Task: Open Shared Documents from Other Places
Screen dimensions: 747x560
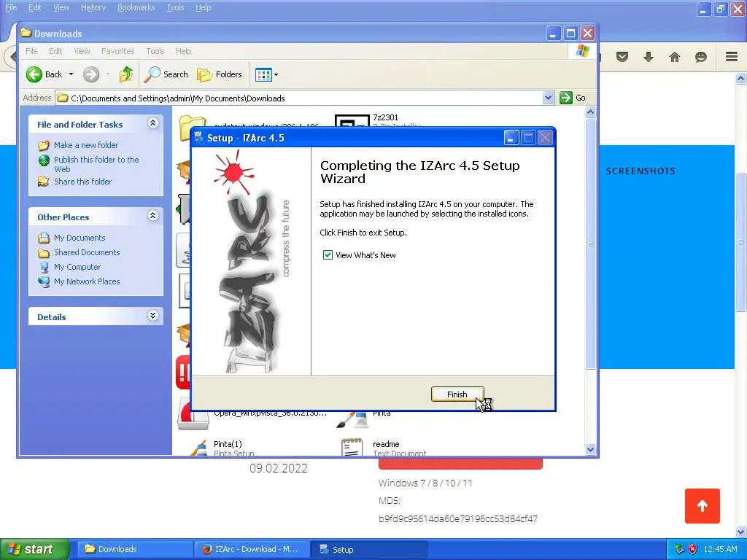Action: [x=87, y=252]
